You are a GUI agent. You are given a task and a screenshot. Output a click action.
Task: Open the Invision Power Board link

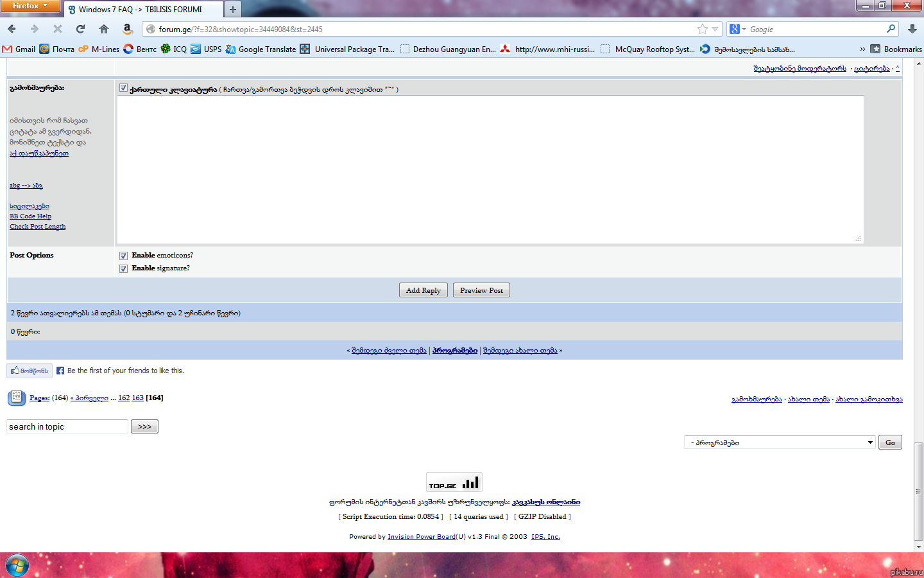421,537
